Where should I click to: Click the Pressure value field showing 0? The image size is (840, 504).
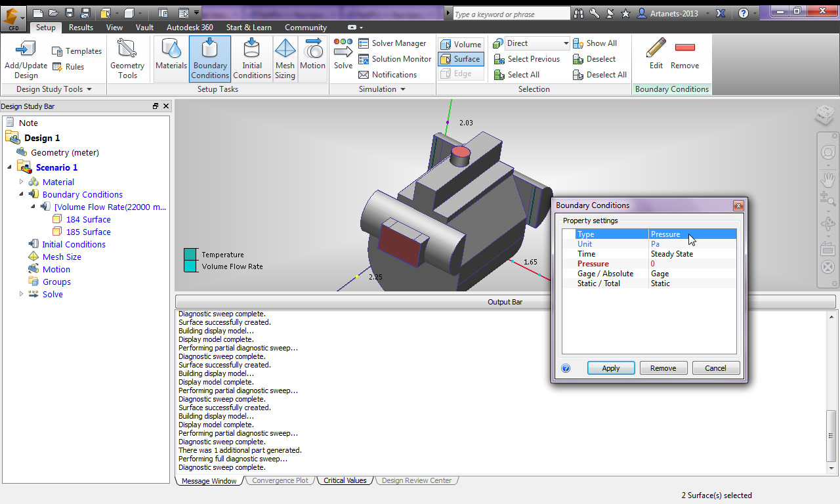coord(692,264)
